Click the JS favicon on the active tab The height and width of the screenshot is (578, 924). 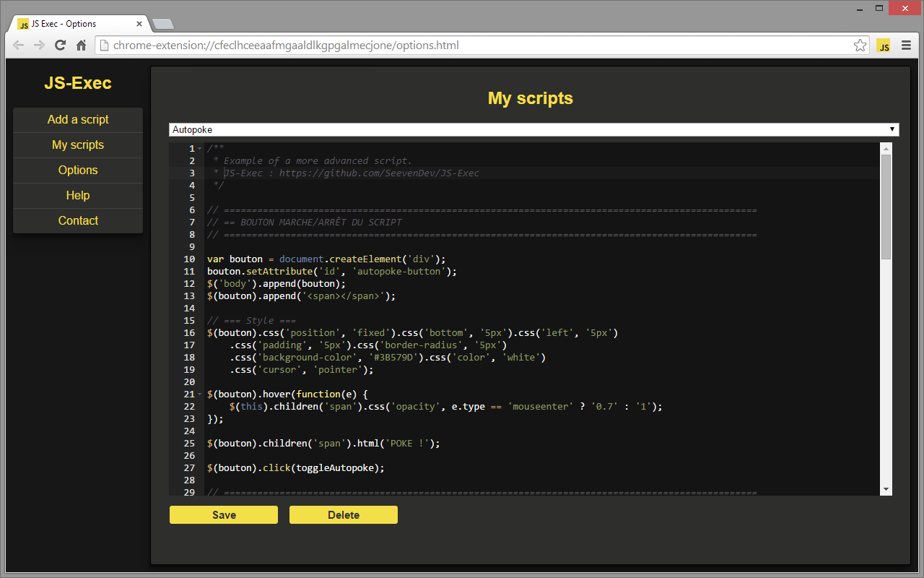23,25
